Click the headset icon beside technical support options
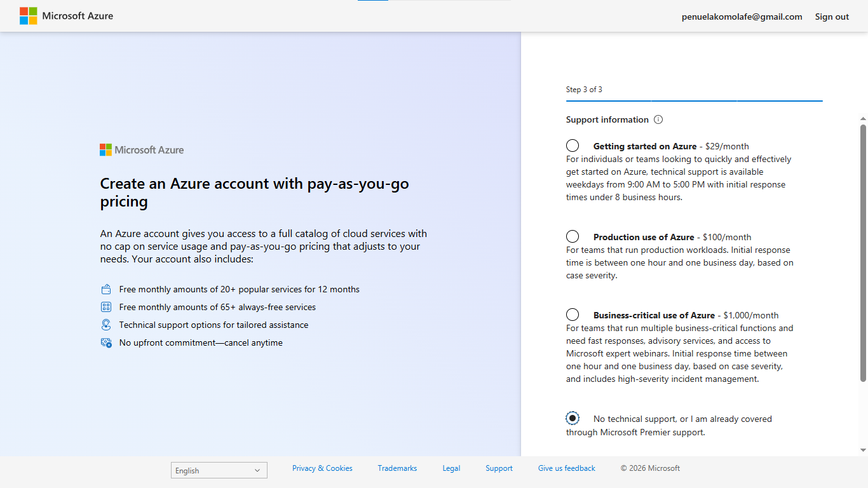Image resolution: width=868 pixels, height=488 pixels. [x=106, y=325]
